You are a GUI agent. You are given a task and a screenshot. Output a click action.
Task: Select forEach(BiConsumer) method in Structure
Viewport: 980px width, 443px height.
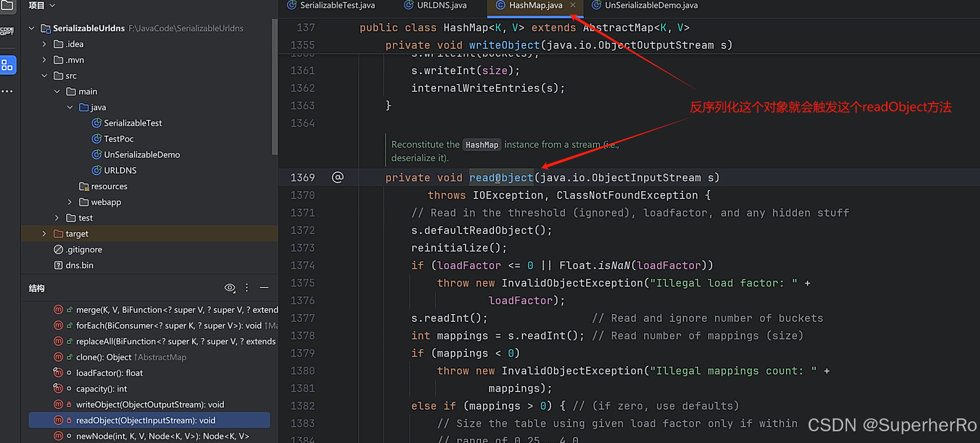pos(166,325)
